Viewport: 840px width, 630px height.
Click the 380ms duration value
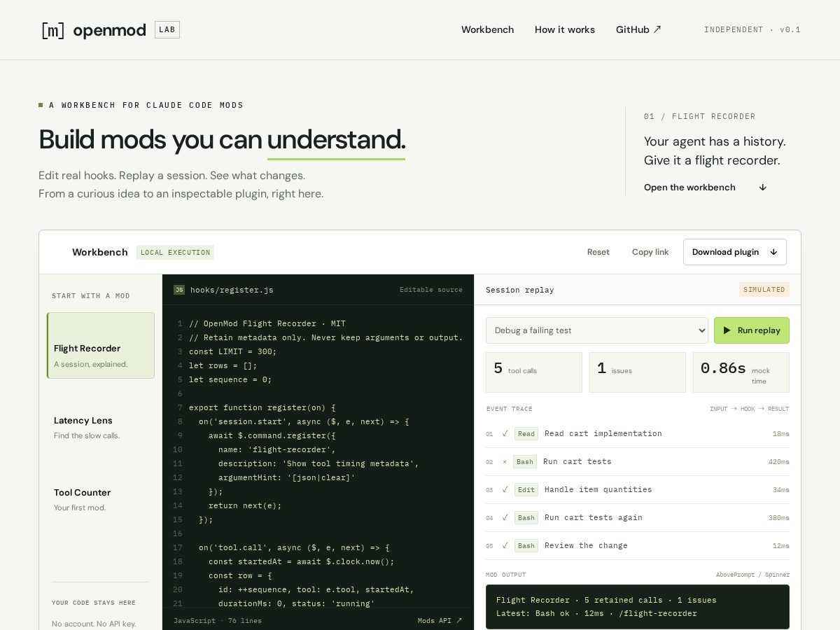[x=778, y=518]
